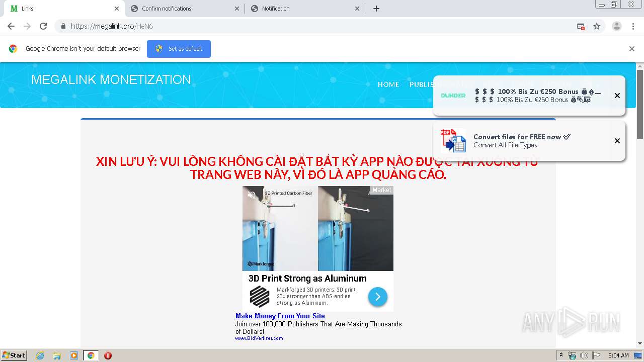Screen dimensions: 644x362
Task: Click MEGALINK MONETIZATION site title
Action: click(x=111, y=79)
